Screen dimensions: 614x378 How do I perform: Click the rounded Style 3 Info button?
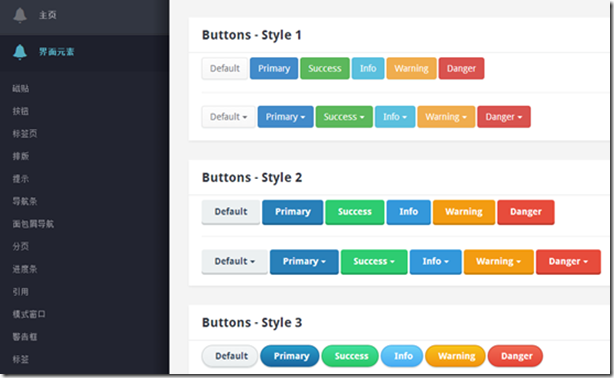402,356
